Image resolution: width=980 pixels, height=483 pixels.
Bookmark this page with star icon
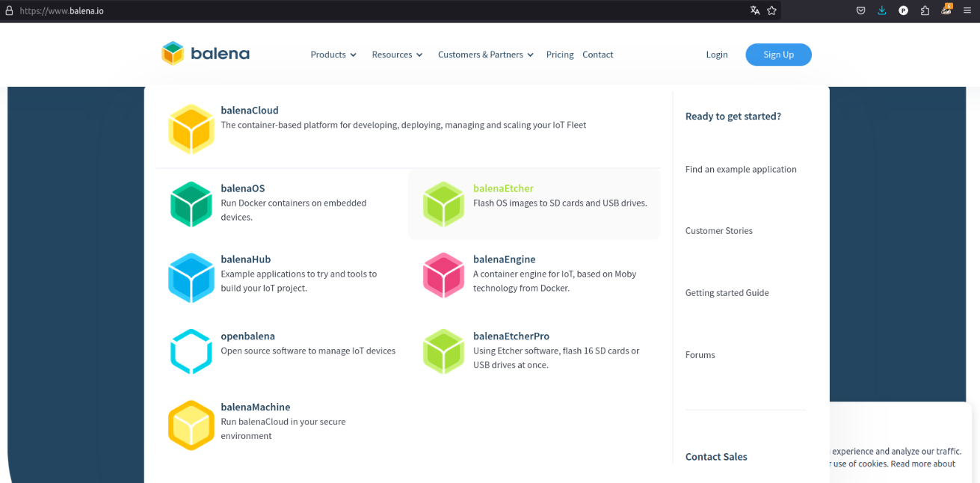coord(772,10)
